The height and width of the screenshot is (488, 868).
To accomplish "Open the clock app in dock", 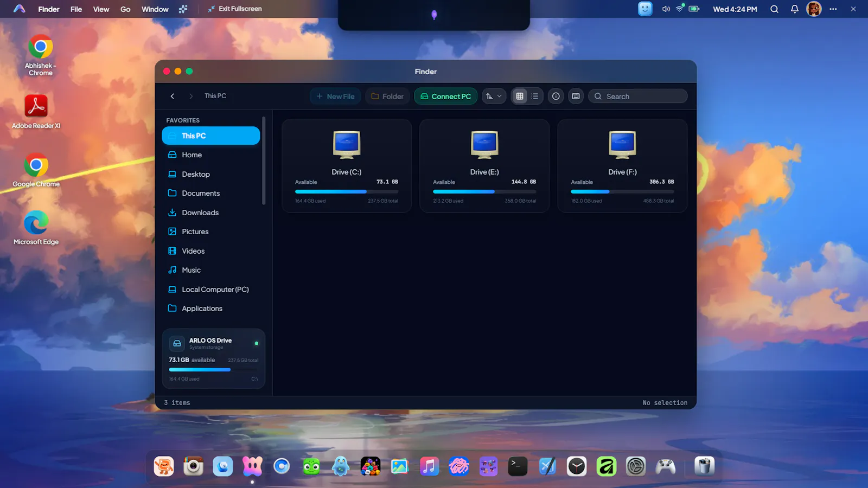I will pyautogui.click(x=577, y=466).
